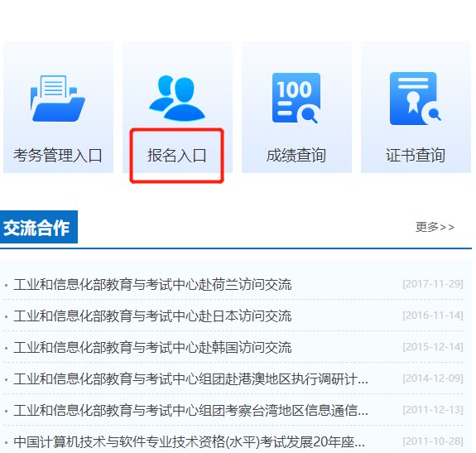Click the date [2014-12-09]

[x=433, y=378]
